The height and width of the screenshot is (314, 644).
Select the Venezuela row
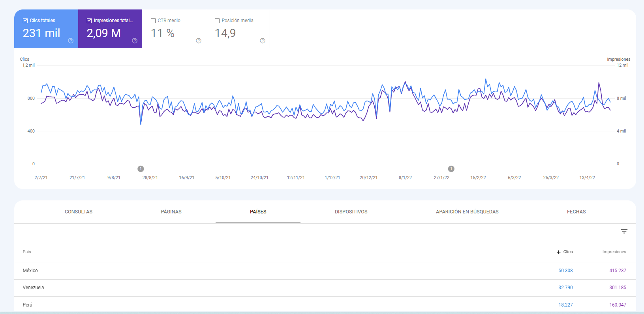coord(325,288)
